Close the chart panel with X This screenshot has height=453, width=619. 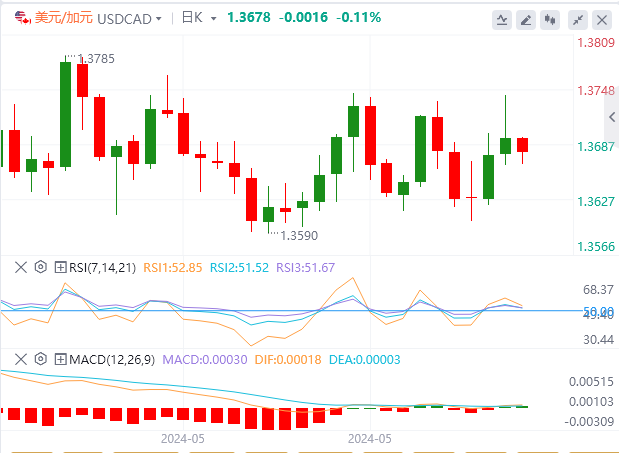pos(602,20)
